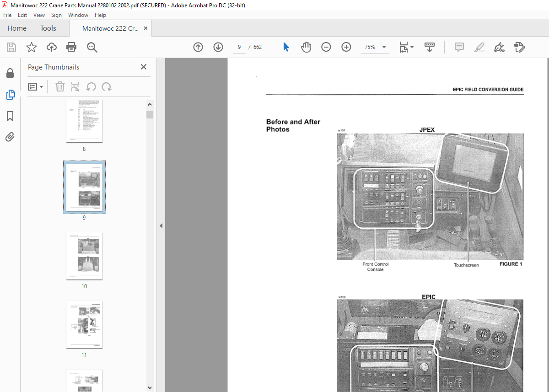The width and height of the screenshot is (549, 392).
Task: Open the Attachments paperclip panel
Action: (10, 137)
